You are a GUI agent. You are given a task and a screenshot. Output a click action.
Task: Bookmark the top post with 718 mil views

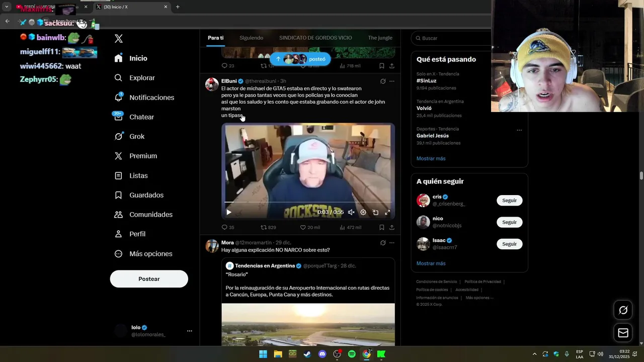[x=382, y=66]
